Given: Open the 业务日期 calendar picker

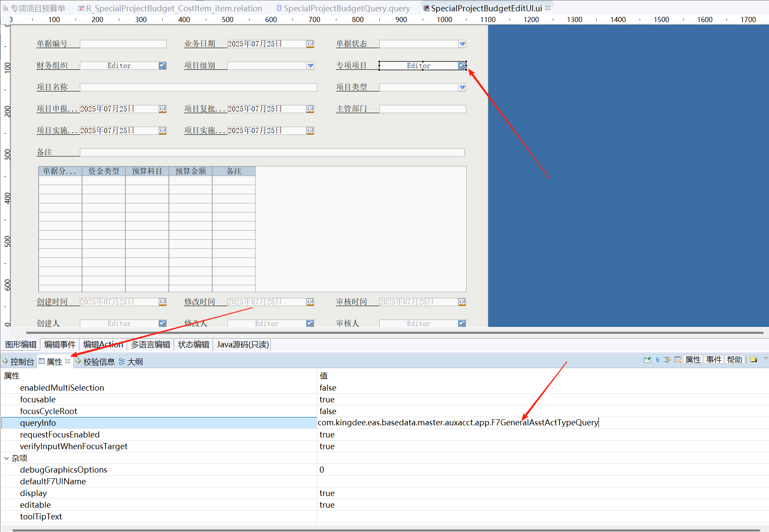Looking at the screenshot, I should [310, 44].
